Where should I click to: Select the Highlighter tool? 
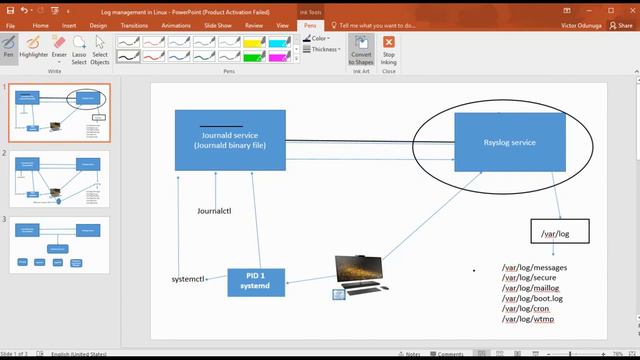(x=33, y=47)
